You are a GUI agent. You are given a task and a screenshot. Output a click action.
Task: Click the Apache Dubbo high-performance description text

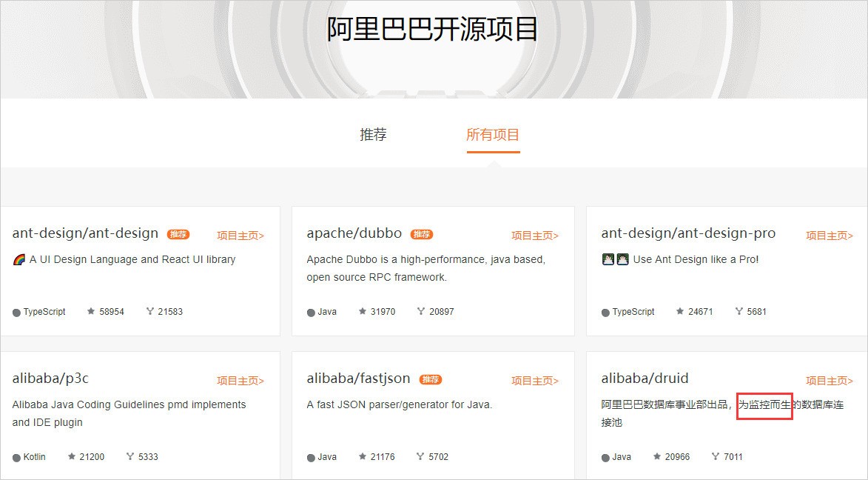(426, 268)
